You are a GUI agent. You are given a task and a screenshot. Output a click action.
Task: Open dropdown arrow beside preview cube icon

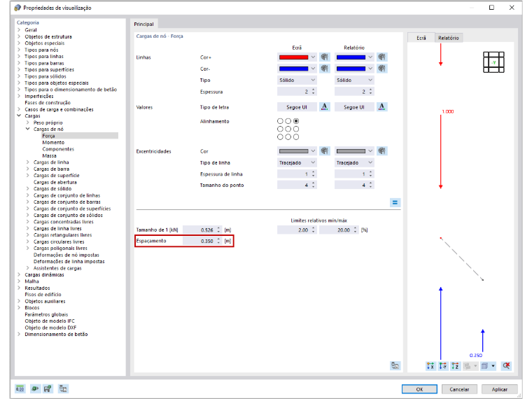pos(493,365)
